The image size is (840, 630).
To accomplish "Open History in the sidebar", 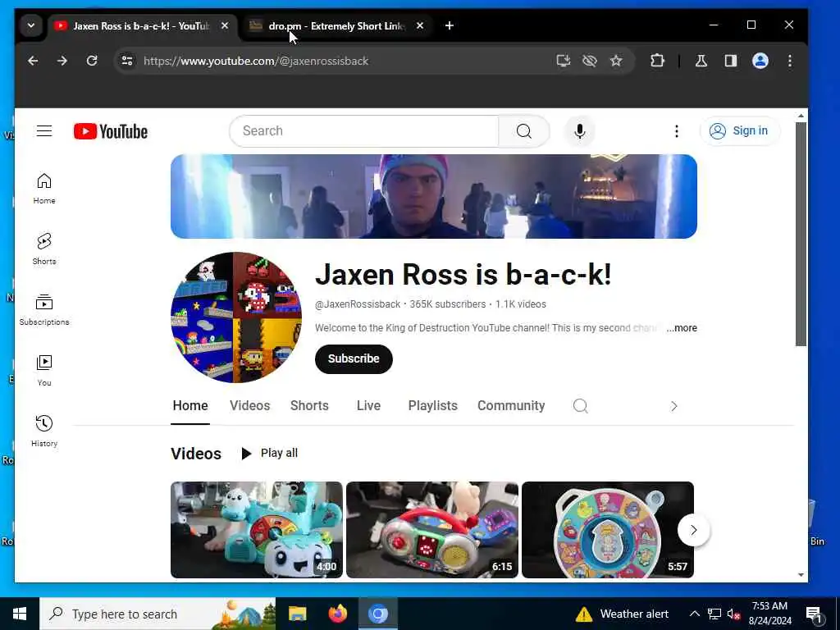I will coord(44,431).
